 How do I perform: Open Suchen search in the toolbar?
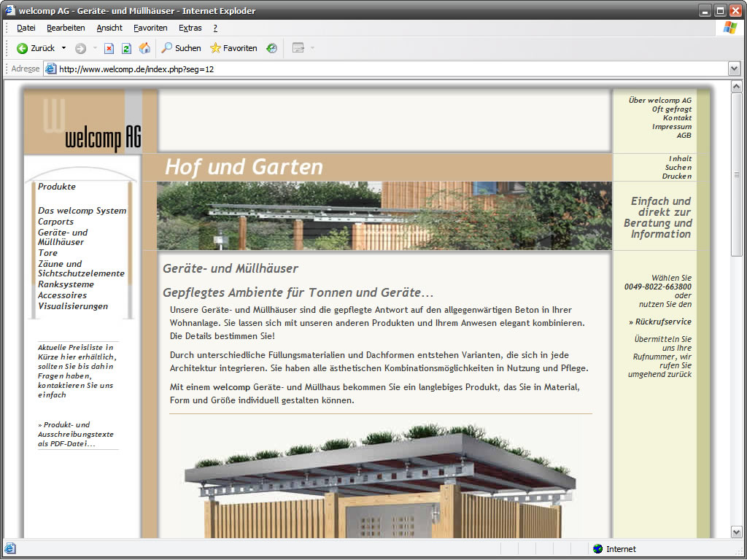[x=181, y=48]
